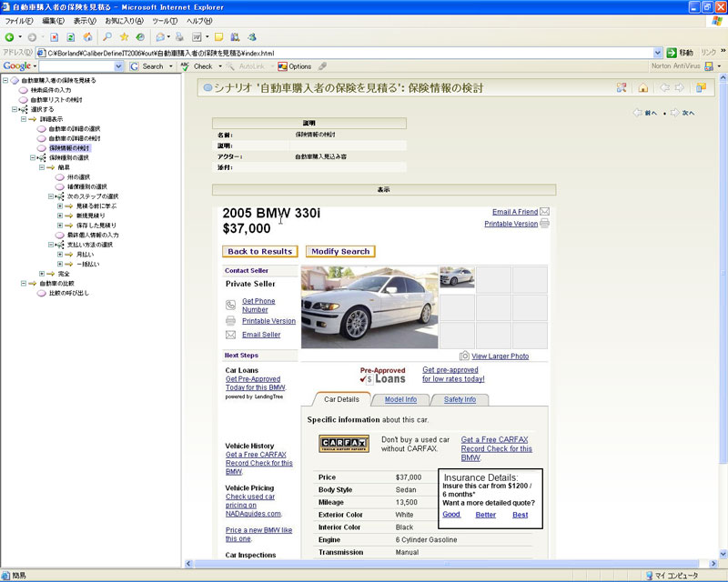Click the Modify Search button
The width and height of the screenshot is (728, 582).
tap(340, 251)
